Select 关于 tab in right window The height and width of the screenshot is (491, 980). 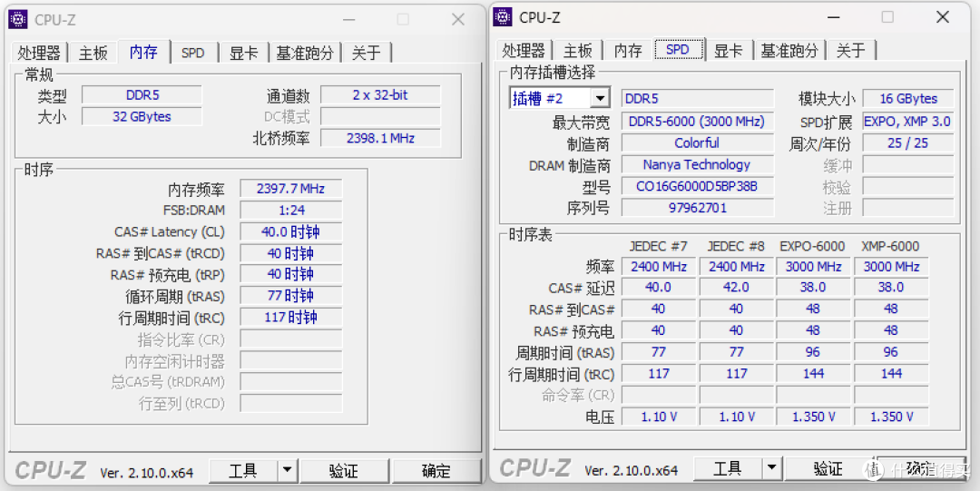click(851, 50)
